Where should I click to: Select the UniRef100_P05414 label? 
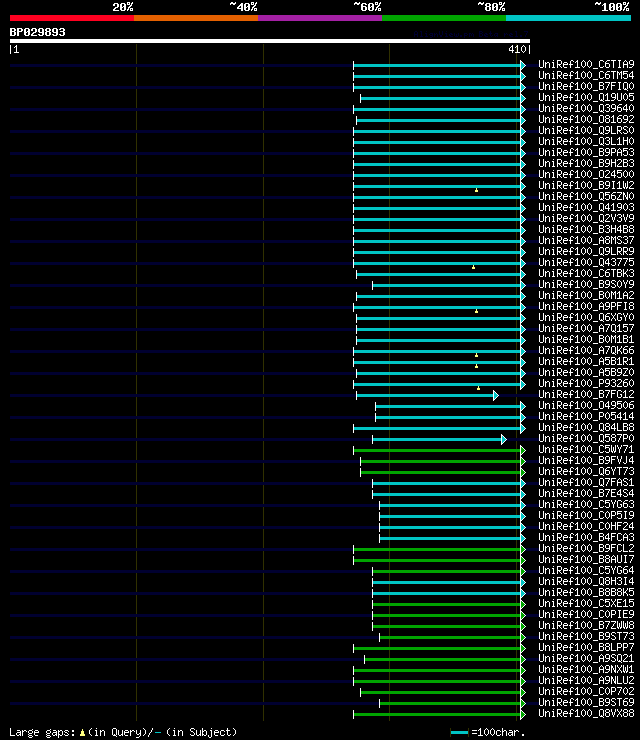coord(586,417)
